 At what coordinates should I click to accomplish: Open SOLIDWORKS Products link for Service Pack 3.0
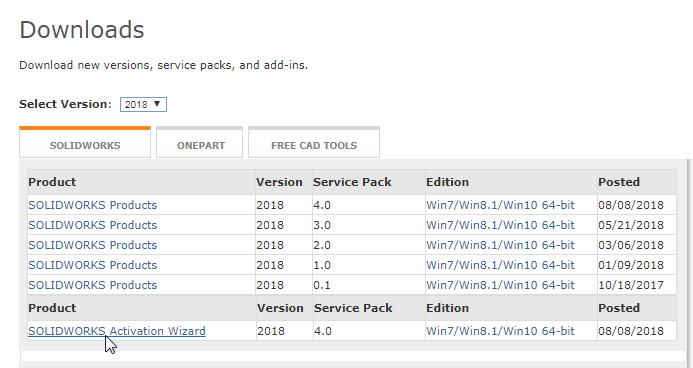tap(92, 225)
